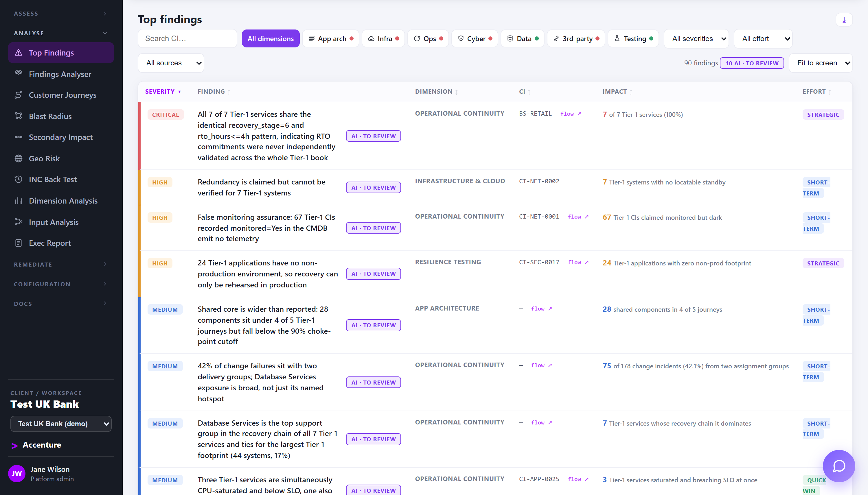Screen dimensions: 868x495
Task: Open flow link for CI-APP-0025
Action: (x=578, y=479)
